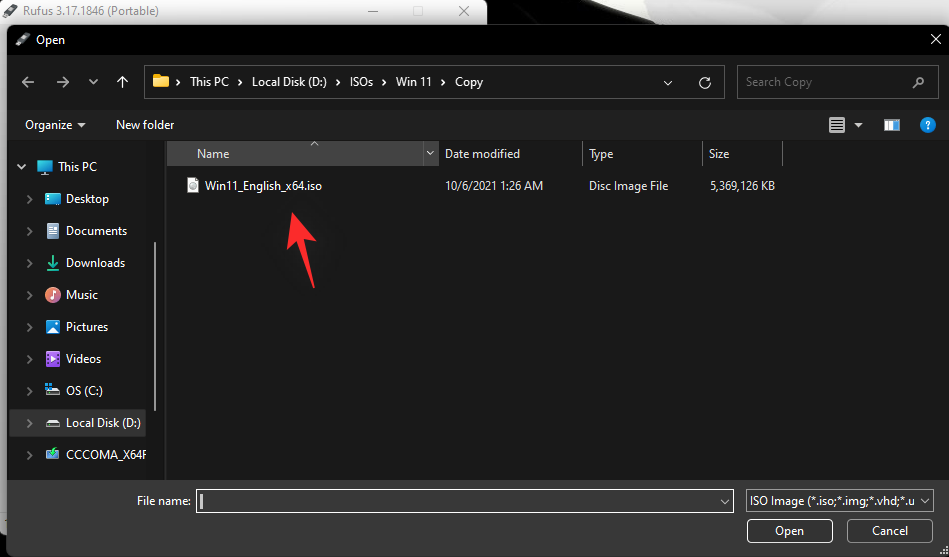
Task: Click the 5,369,126 KB size cell
Action: [742, 186]
